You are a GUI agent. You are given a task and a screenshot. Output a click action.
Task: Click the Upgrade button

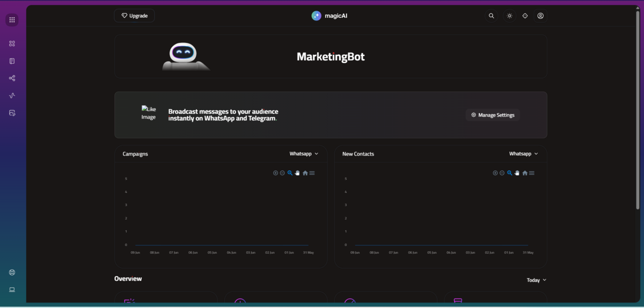click(134, 16)
